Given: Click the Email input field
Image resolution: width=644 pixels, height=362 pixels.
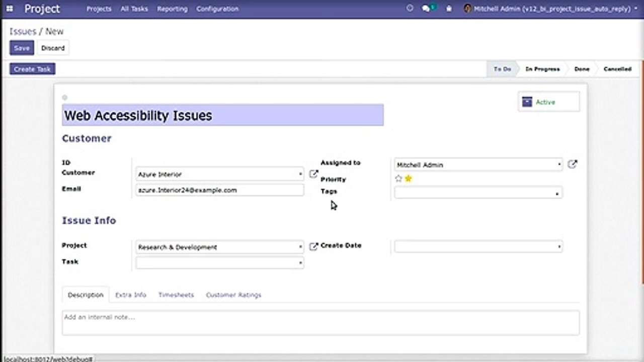Looking at the screenshot, I should tap(219, 190).
